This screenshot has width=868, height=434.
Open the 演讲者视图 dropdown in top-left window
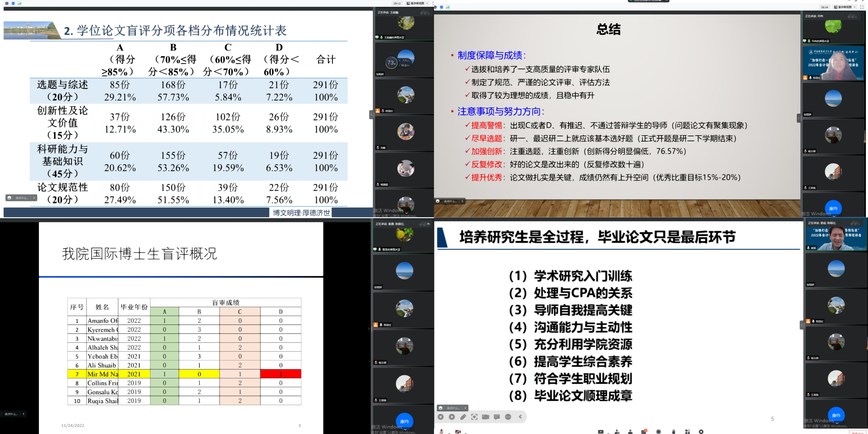[417, 3]
